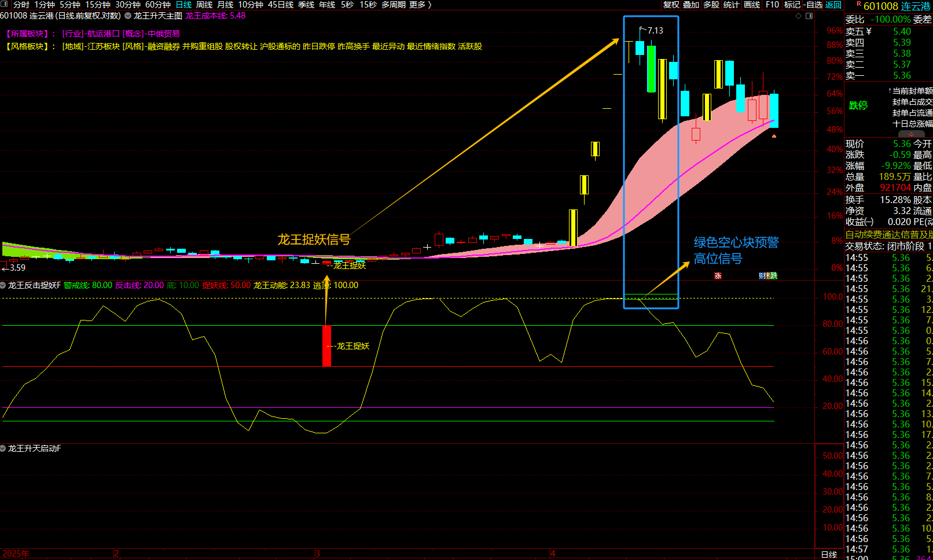Switch to 5分钟 period
This screenshot has height=560, width=933.
70,5
